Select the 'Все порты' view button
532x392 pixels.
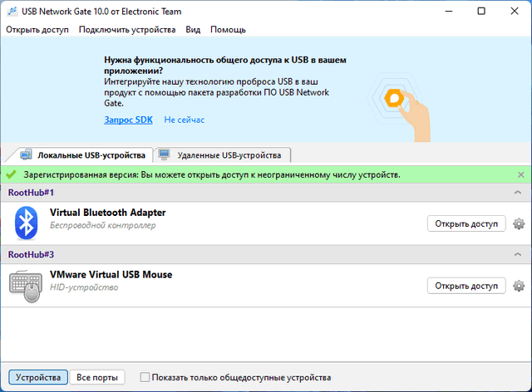(x=97, y=377)
